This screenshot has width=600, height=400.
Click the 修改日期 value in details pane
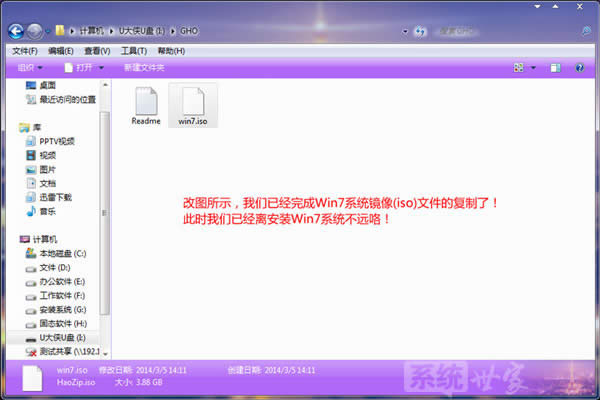(161, 371)
